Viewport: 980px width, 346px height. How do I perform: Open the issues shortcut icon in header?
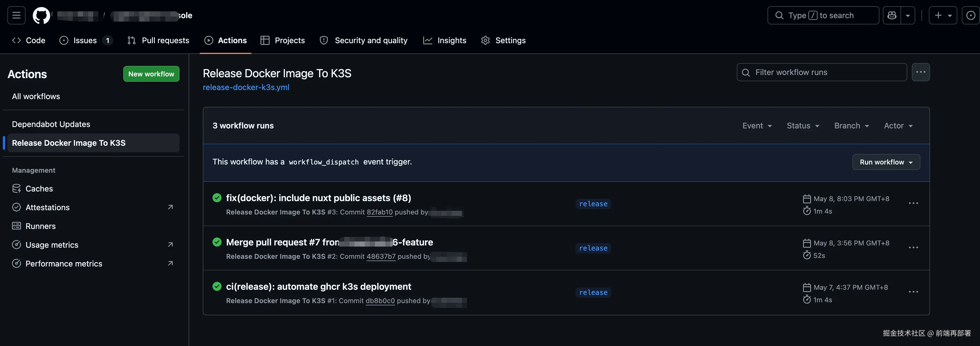[x=971, y=15]
